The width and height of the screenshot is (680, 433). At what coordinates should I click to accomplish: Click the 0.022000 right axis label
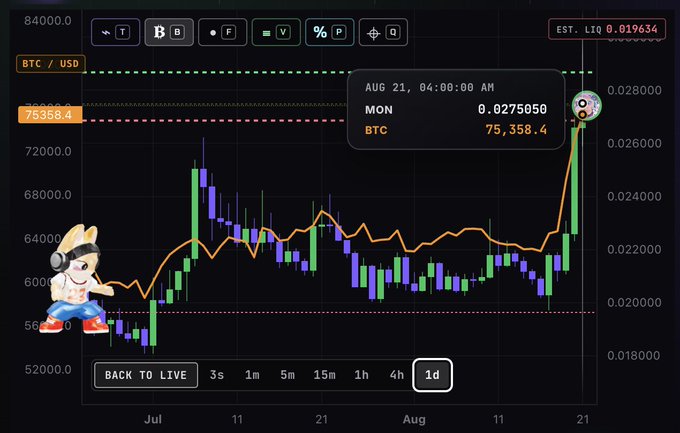click(634, 249)
